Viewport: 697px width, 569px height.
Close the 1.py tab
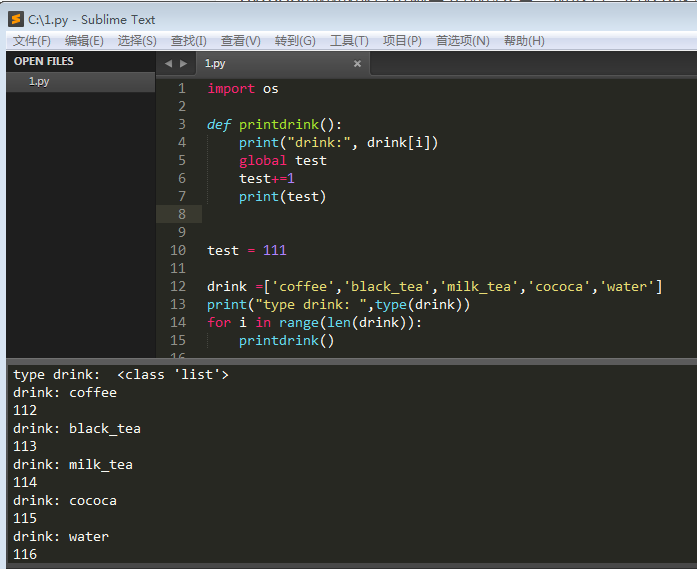(357, 64)
